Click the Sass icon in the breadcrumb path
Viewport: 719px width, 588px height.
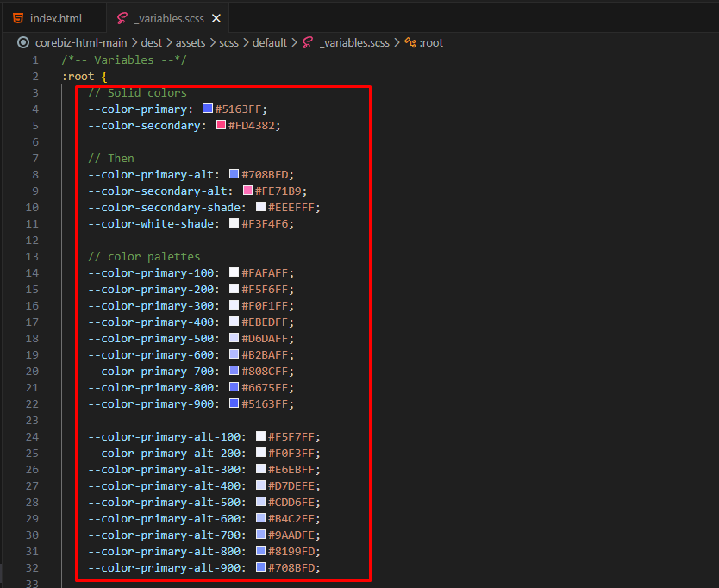pyautogui.click(x=308, y=42)
